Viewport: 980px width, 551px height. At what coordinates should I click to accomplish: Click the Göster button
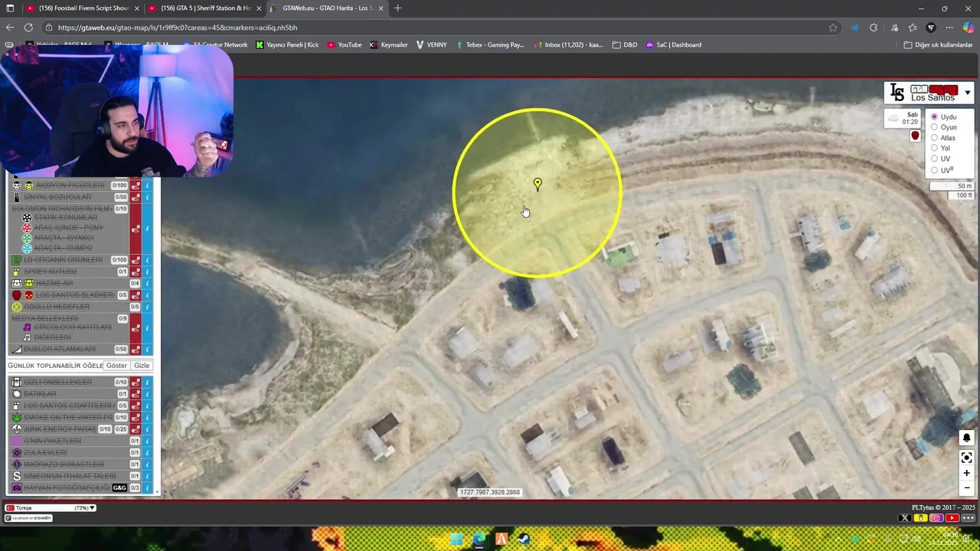click(116, 366)
